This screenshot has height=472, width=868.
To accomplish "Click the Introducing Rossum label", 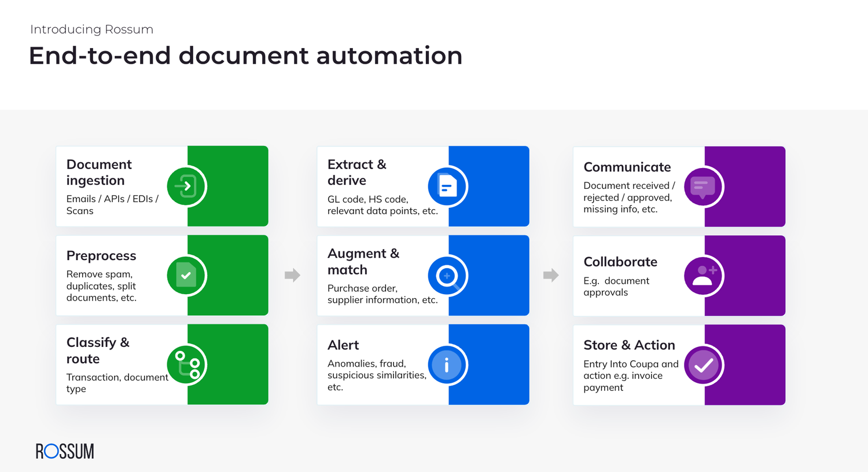I will tap(91, 29).
